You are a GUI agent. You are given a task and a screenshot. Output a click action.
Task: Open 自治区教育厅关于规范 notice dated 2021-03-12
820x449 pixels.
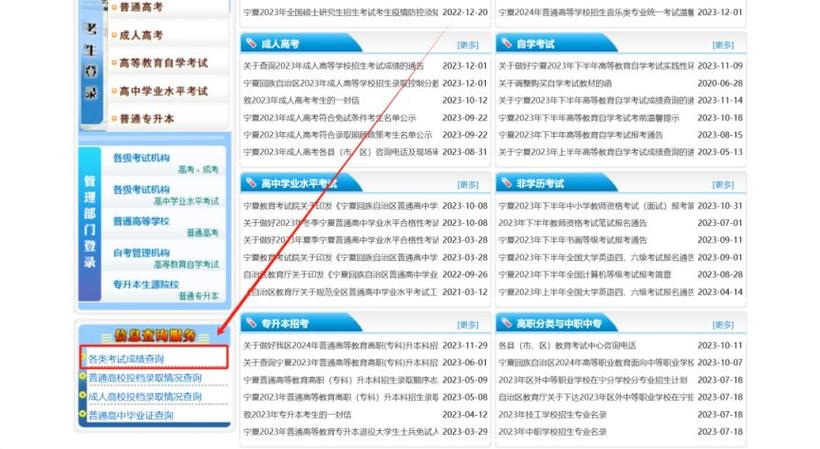click(x=342, y=292)
